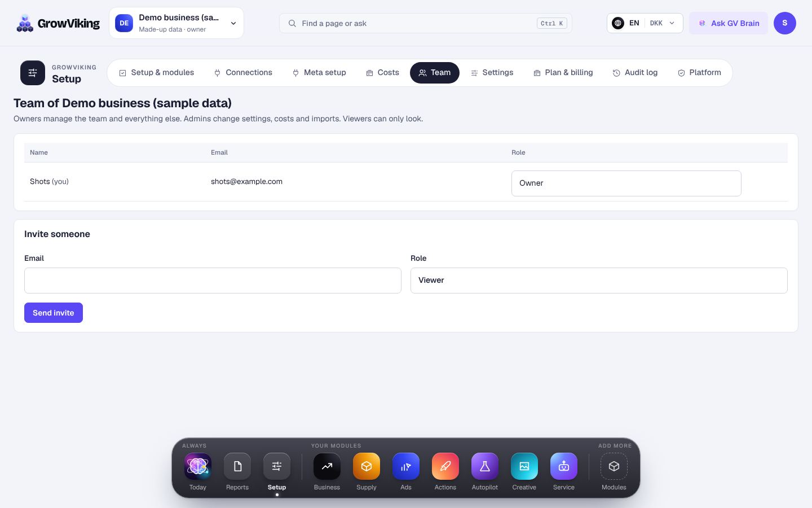Switch to Setup & modules tab
The width and height of the screenshot is (812, 508).
[156, 73]
